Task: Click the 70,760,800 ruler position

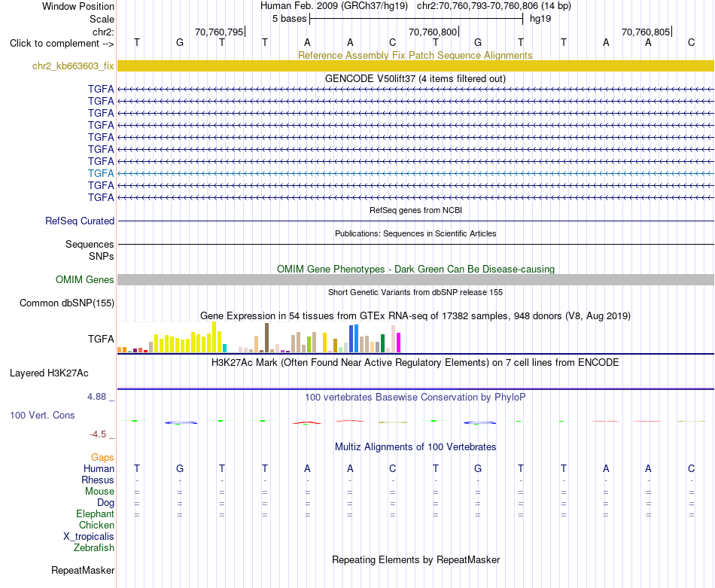Action: point(432,32)
